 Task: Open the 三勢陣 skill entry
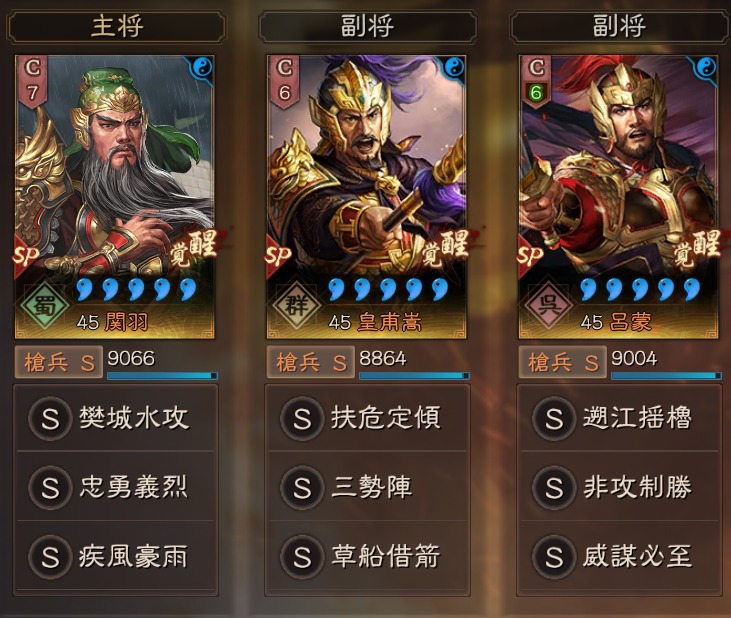click(367, 487)
